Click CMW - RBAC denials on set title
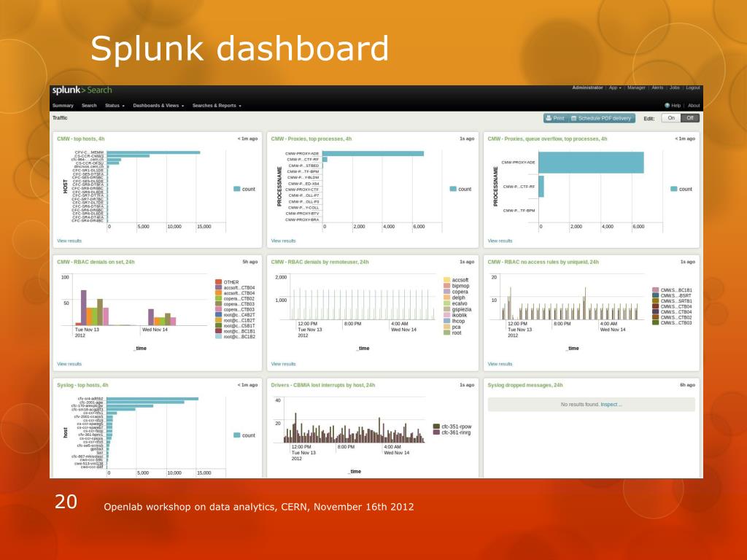Image resolution: width=747 pixels, height=560 pixels. pyautogui.click(x=96, y=262)
